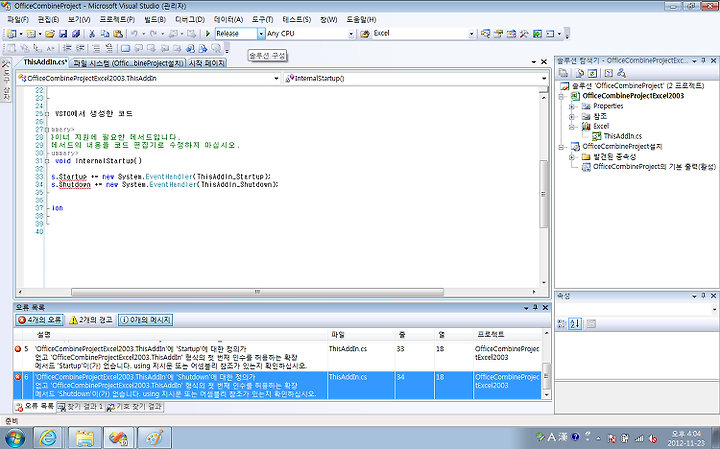Open the 도구(T) menu
Viewport: 720px width, 449px height.
(x=262, y=20)
